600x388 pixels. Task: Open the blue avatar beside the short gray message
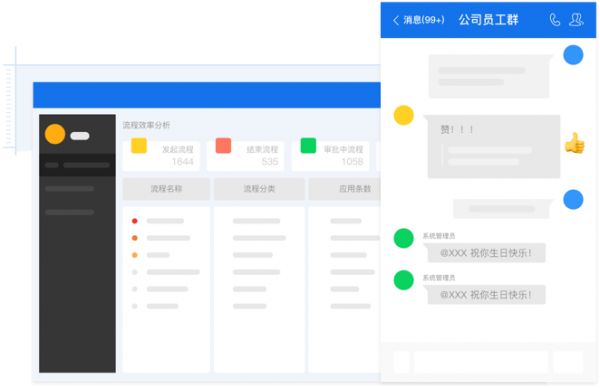pos(573,199)
